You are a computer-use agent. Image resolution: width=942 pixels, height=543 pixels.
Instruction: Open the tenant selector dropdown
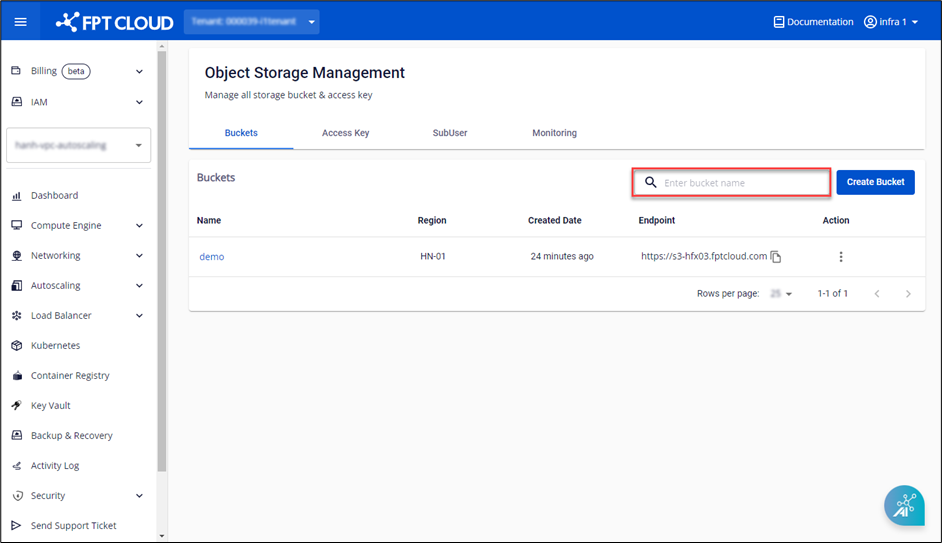pos(251,22)
